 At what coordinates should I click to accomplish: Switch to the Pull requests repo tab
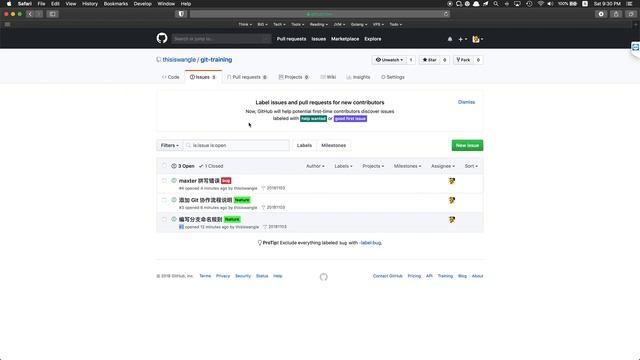(247, 77)
